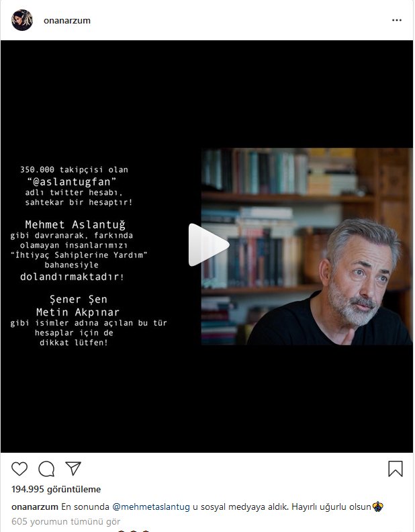Viewport: 415px width, 532px height.
Task: Open the three-dot post options menu
Action: coord(397,20)
